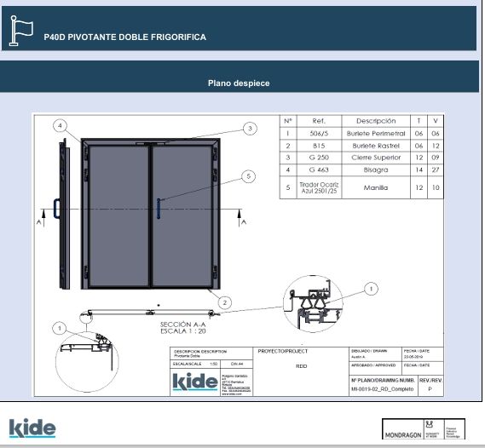Click the blue handle on the door side view
Image resolution: width=485 pixels, height=448 pixels.
pos(57,209)
